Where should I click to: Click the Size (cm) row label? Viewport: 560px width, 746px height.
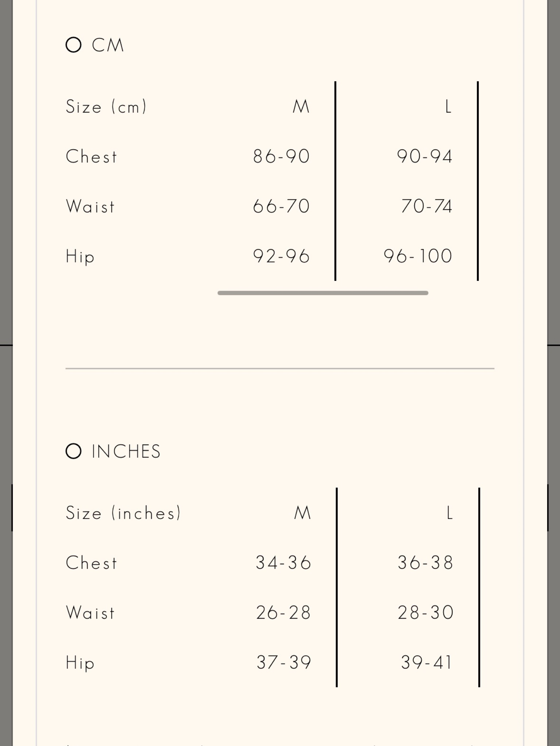(x=106, y=107)
